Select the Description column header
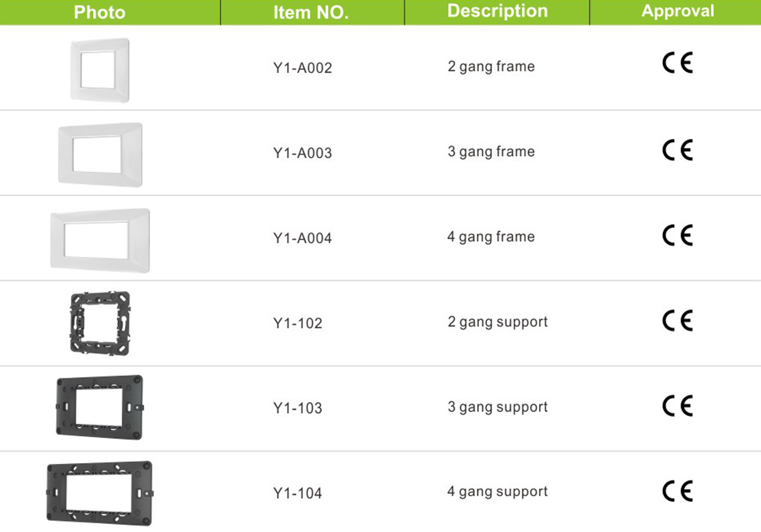Image resolution: width=761 pixels, height=532 pixels. pyautogui.click(x=498, y=11)
